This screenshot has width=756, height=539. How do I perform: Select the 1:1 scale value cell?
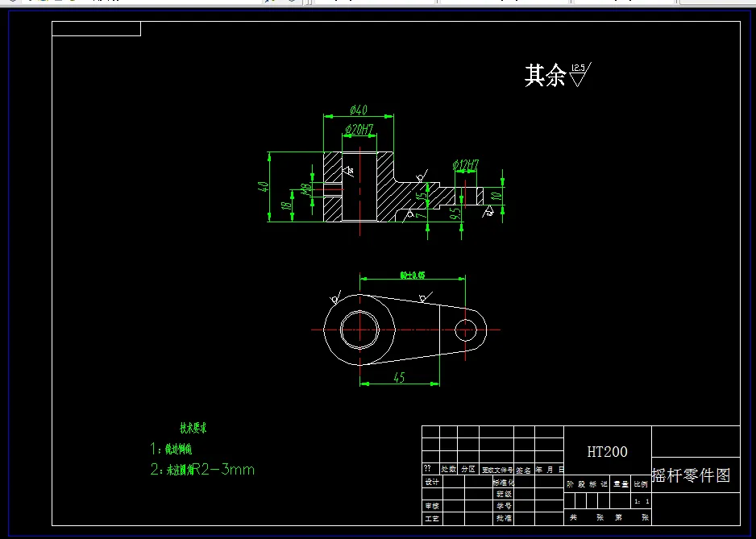(x=642, y=501)
